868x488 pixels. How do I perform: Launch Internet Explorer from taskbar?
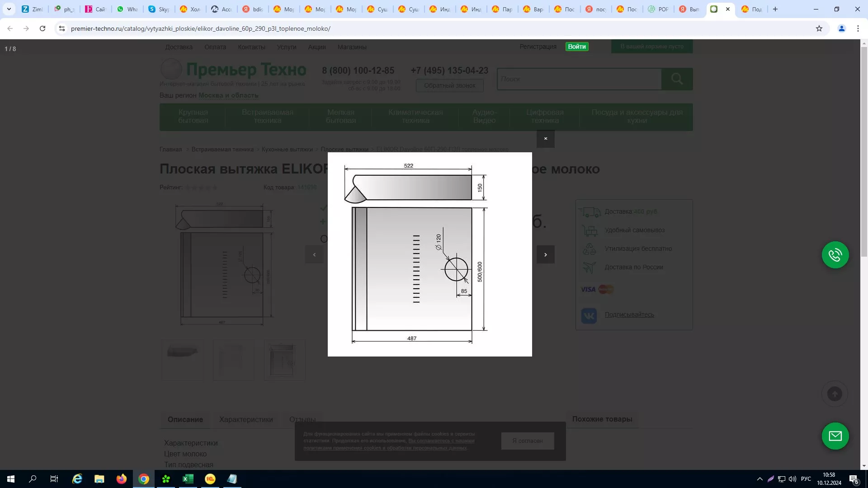(77, 479)
